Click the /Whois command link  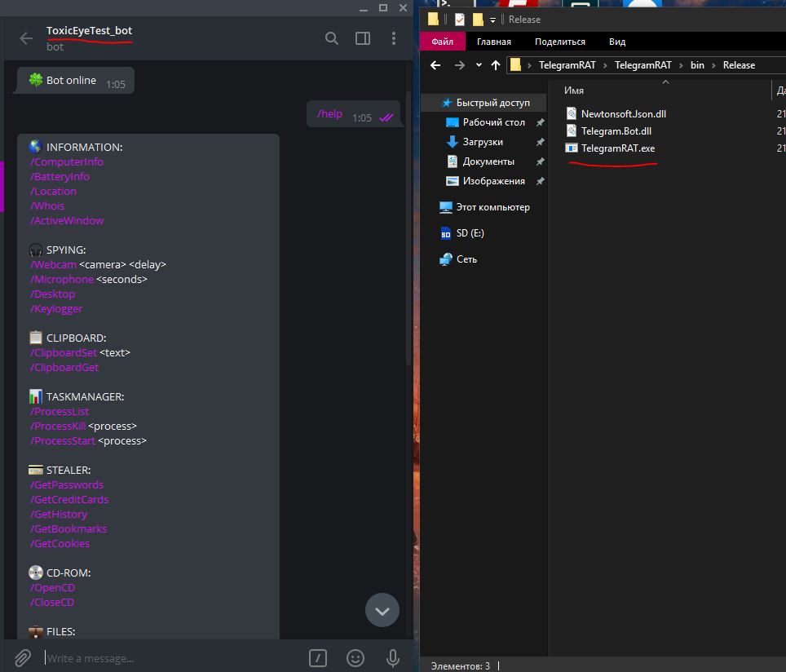click(x=47, y=206)
